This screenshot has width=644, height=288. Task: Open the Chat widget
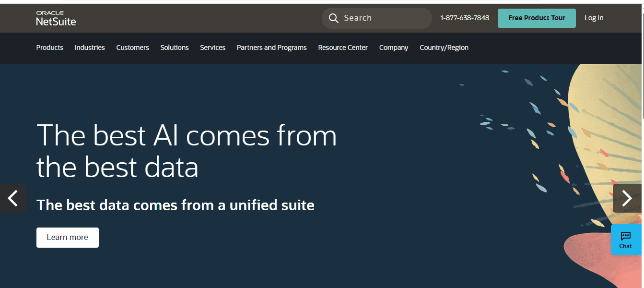[x=625, y=240]
